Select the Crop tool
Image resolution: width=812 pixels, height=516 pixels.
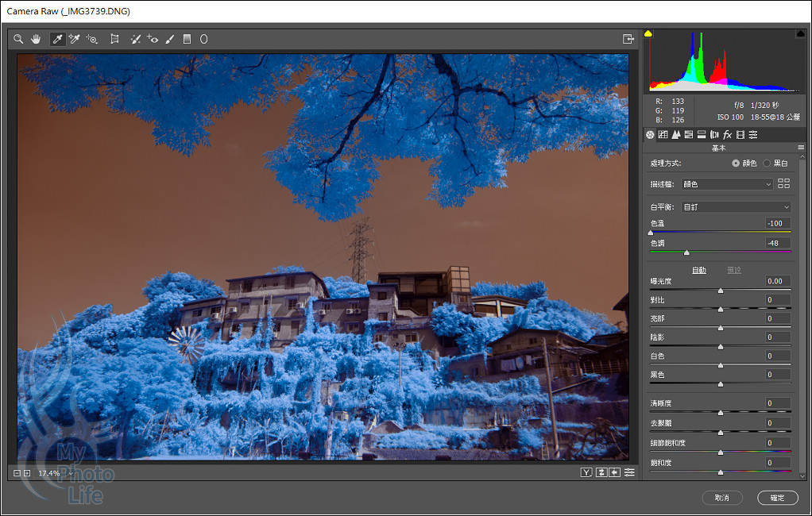pyautogui.click(x=114, y=39)
